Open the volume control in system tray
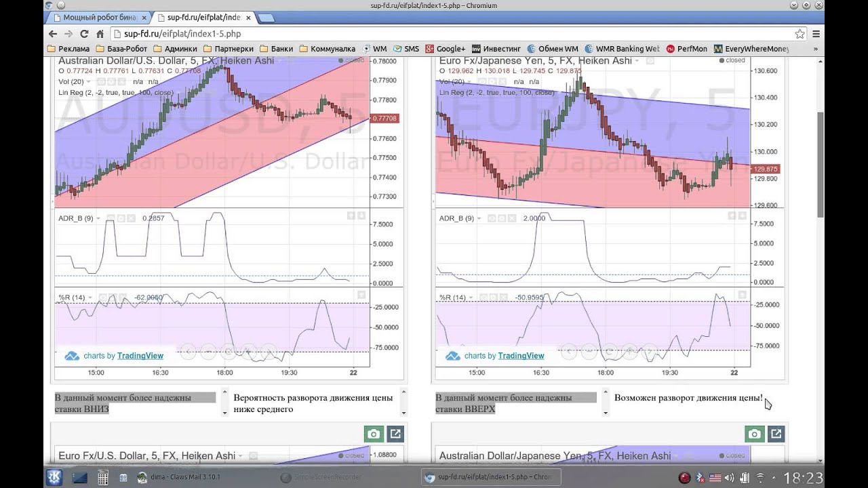 click(729, 478)
